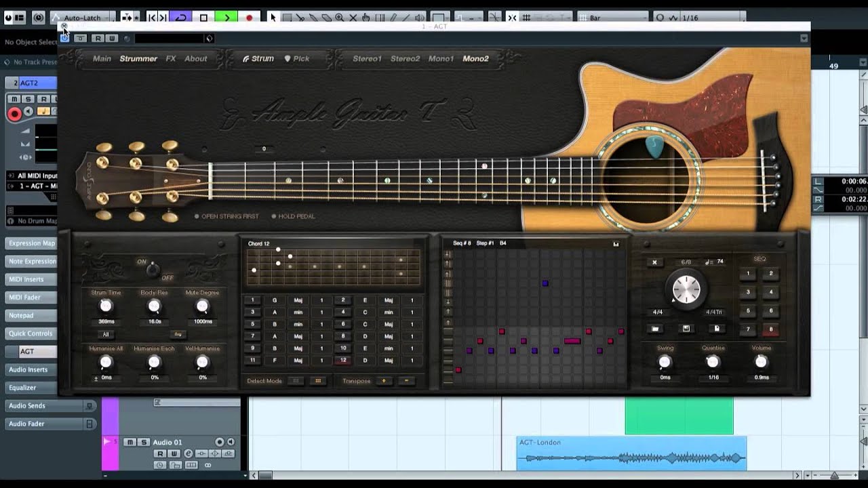Create new sequence with page icon

point(717,329)
